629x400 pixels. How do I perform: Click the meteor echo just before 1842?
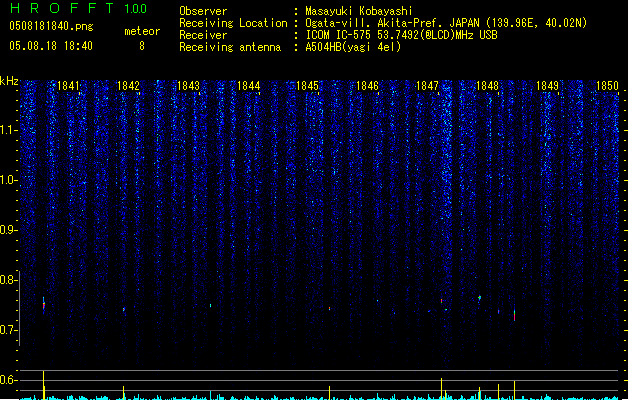coord(124,309)
